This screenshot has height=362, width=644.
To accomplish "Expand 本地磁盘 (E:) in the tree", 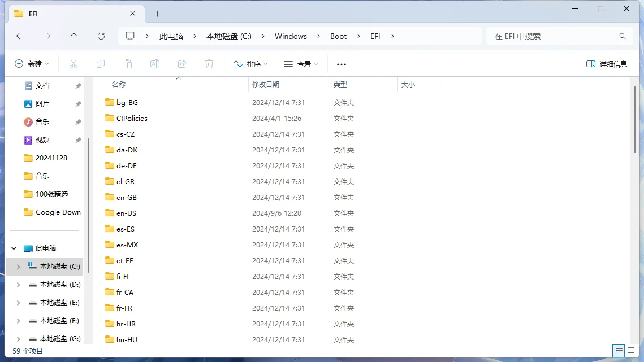I will pyautogui.click(x=19, y=303).
